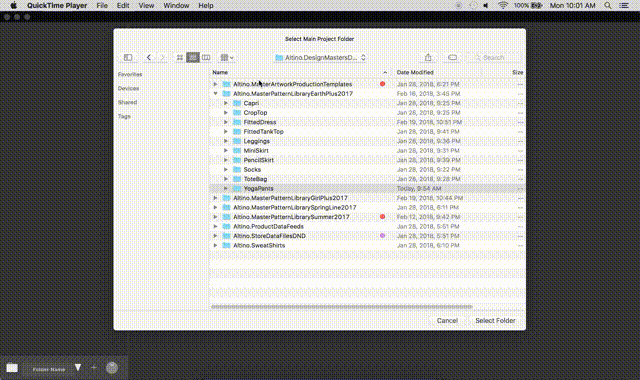Select the FittedTankTop folder name
The image size is (640, 380).
(x=263, y=131)
